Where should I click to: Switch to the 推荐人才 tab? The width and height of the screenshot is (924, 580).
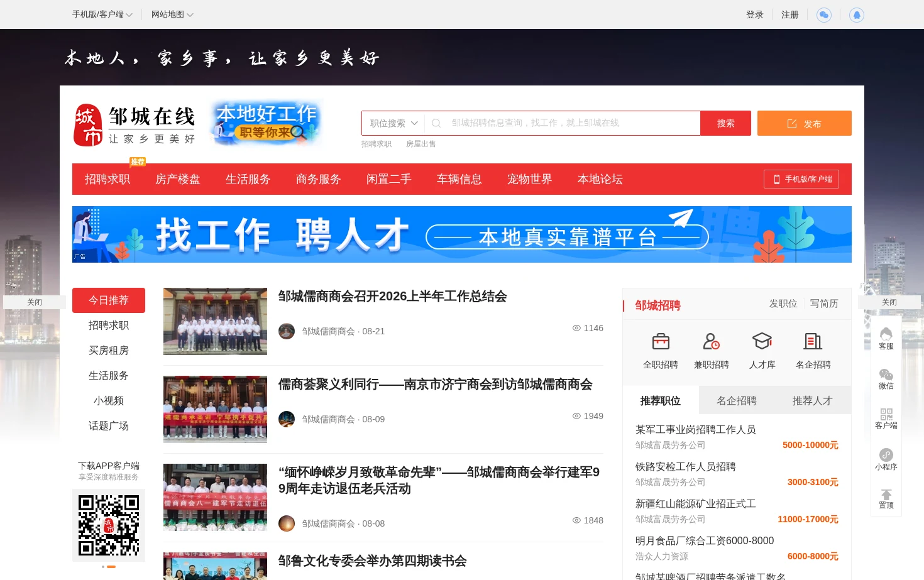coord(813,400)
